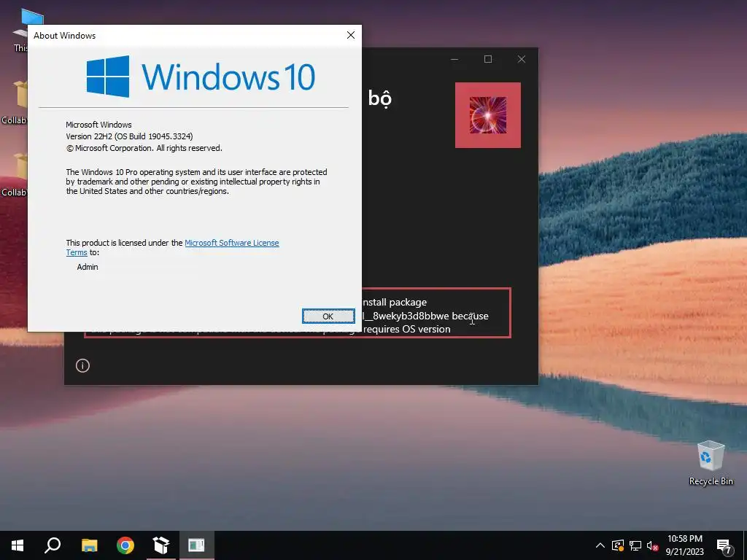Minimize the App Installer window
Screen dimensions: 747x560
pos(454,59)
